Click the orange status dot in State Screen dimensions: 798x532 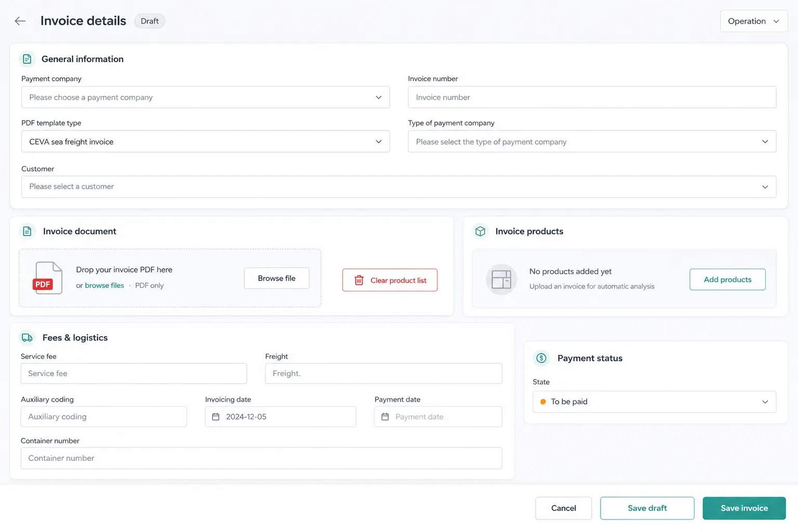click(543, 402)
